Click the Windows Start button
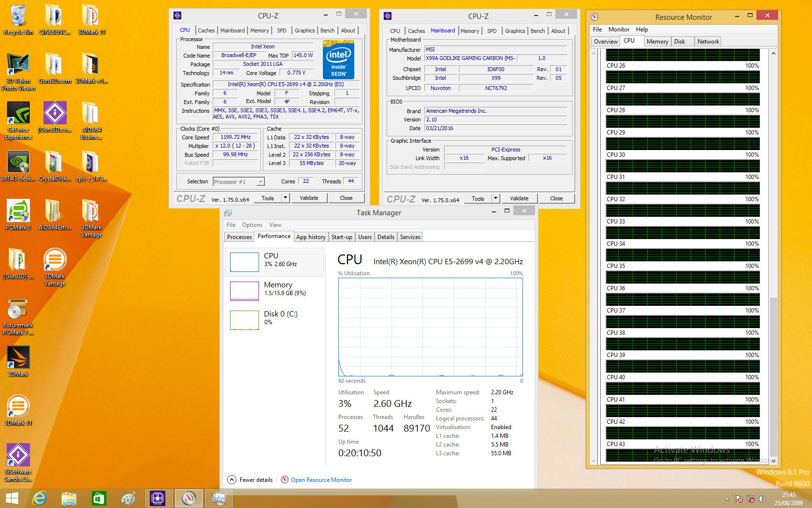This screenshot has height=508, width=812. click(x=12, y=498)
